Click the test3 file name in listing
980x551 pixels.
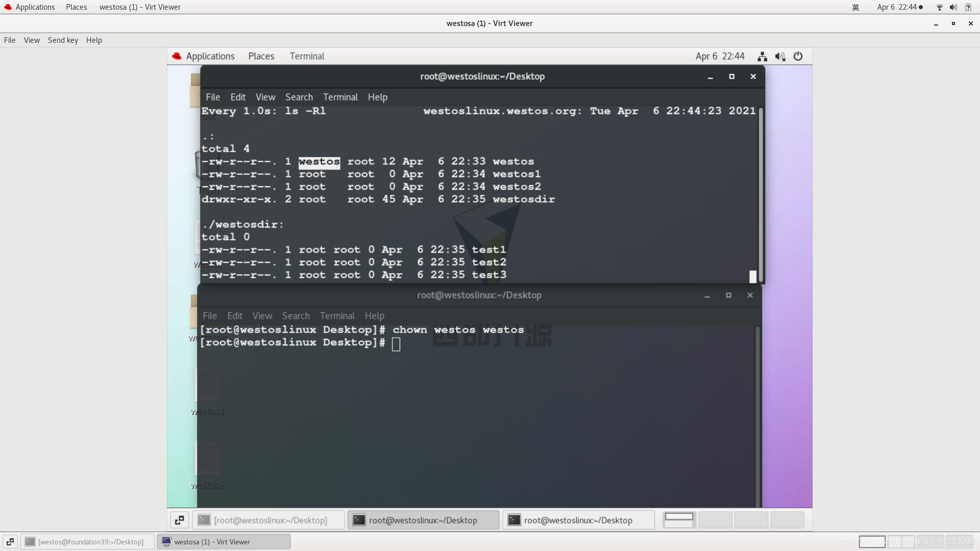click(489, 275)
